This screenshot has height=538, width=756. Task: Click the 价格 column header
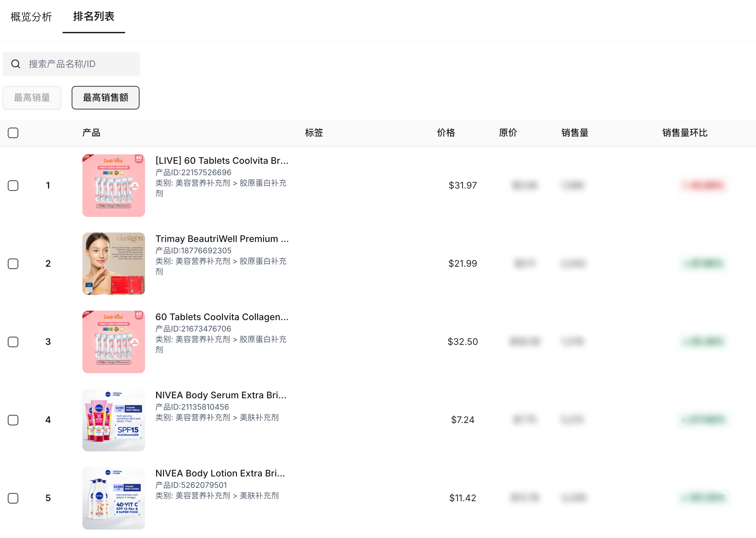tap(446, 133)
